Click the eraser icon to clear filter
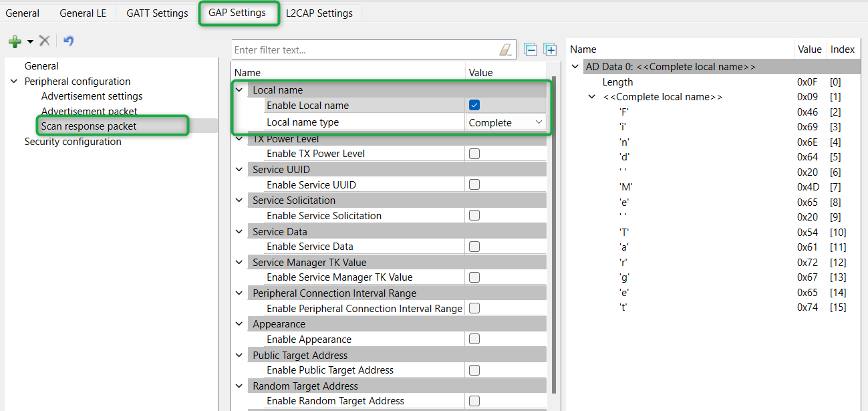This screenshot has height=411, width=868. [x=506, y=50]
